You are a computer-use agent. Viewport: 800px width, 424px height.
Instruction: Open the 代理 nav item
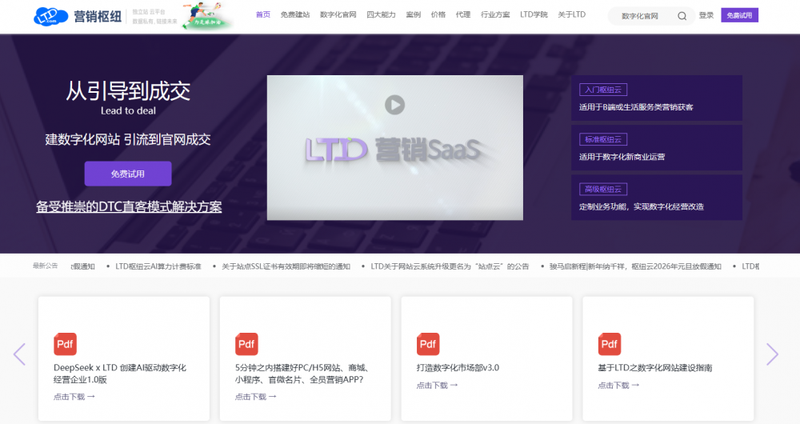click(x=463, y=15)
